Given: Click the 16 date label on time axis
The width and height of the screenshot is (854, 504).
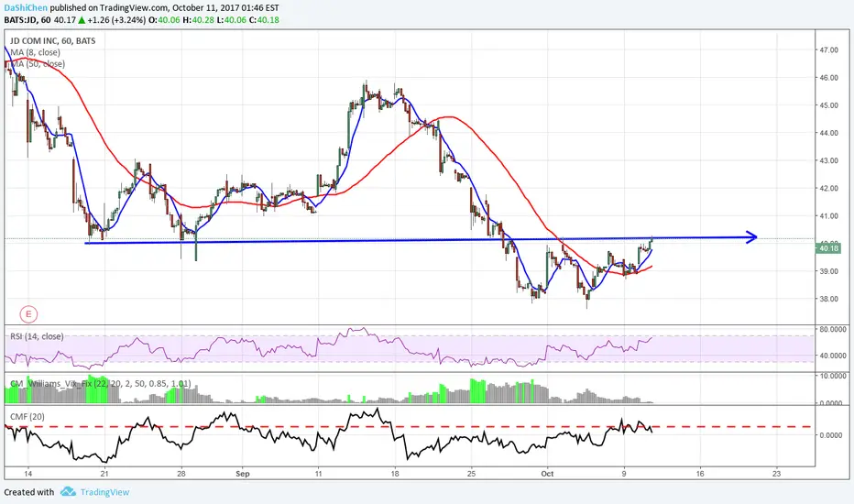Looking at the screenshot, I should point(700,474).
